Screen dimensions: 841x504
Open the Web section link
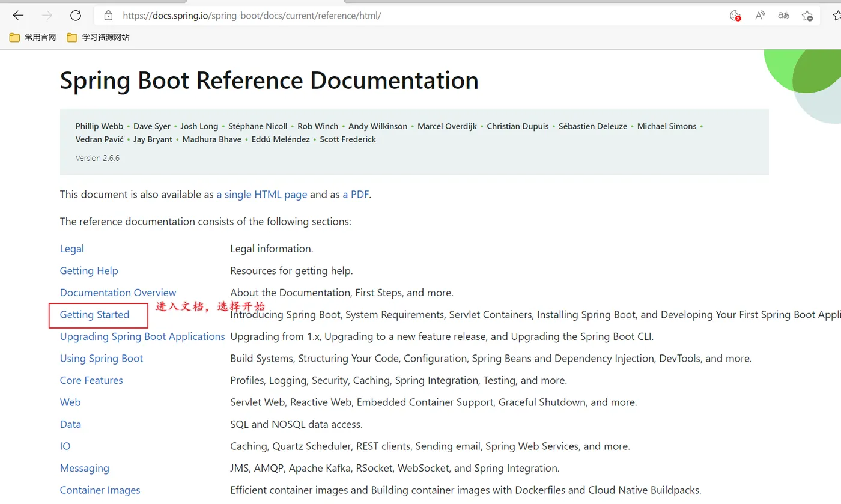pyautogui.click(x=70, y=402)
